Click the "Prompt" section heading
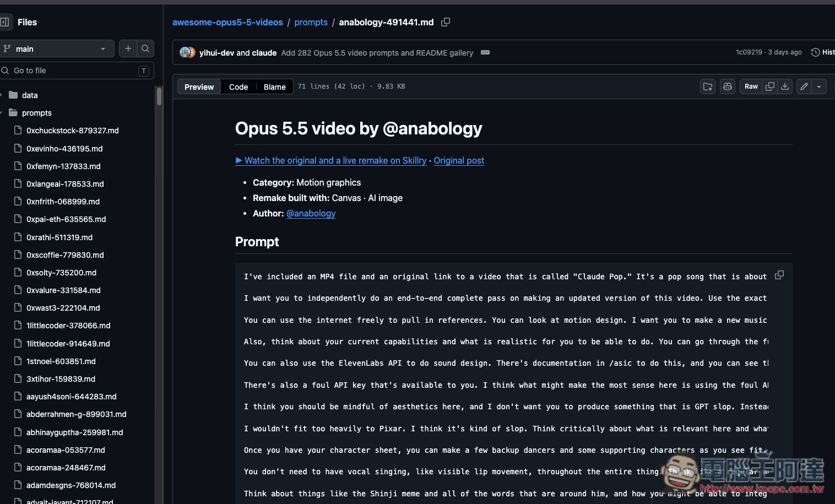This screenshot has width=835, height=504. point(257,242)
